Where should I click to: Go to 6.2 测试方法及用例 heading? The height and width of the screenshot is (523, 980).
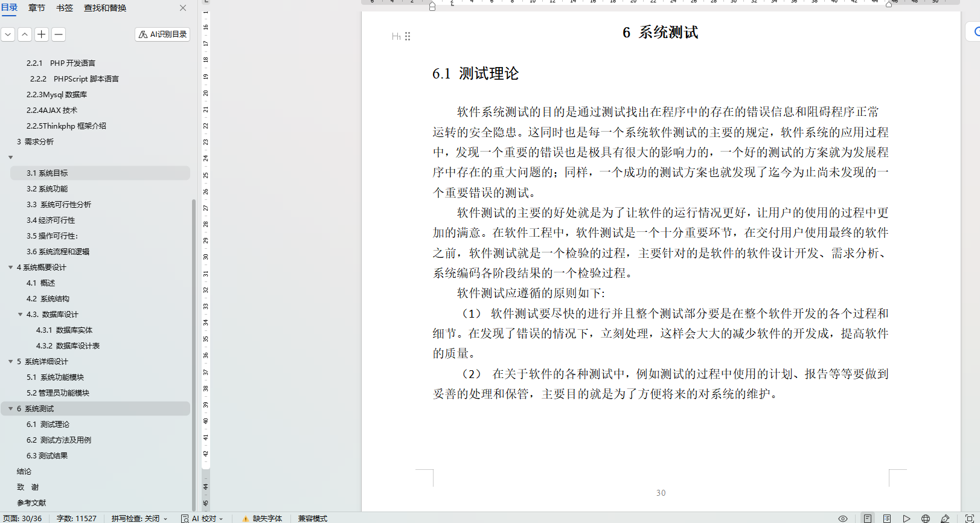tap(59, 440)
